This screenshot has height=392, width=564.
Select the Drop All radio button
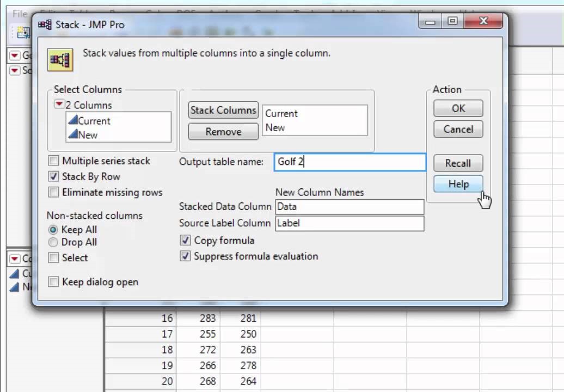pyautogui.click(x=53, y=242)
